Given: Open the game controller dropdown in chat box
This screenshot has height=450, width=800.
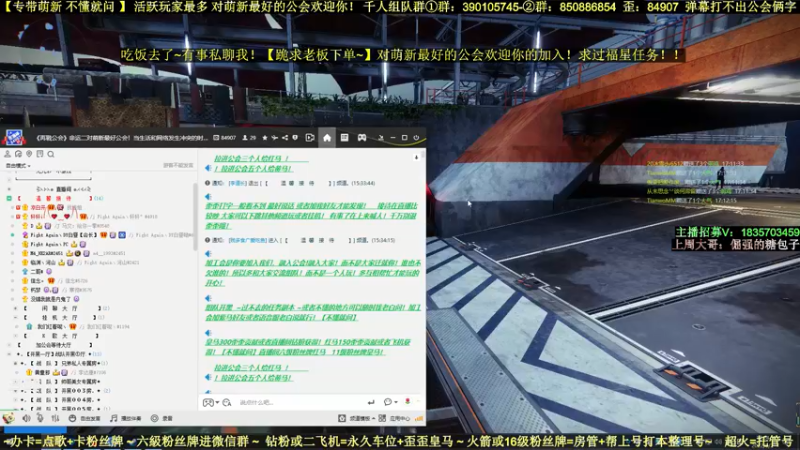Looking at the screenshot, I should (210, 403).
